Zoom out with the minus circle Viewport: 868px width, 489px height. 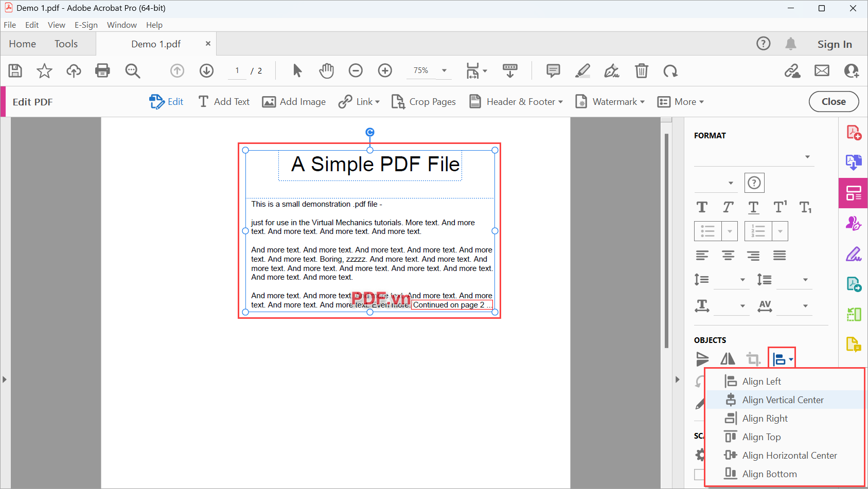(x=356, y=70)
